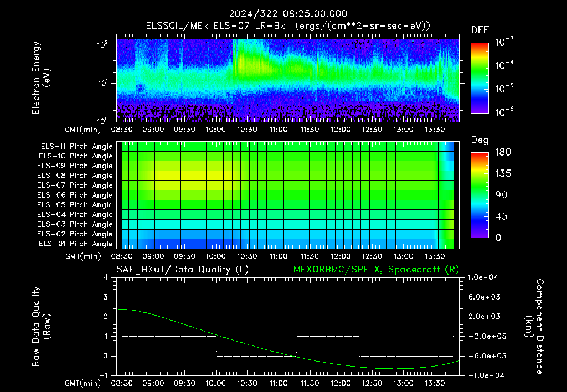This screenshot has width=567, height=392.
Task: Click the ELS-10 Pitch Angle label
Action: 76,156
